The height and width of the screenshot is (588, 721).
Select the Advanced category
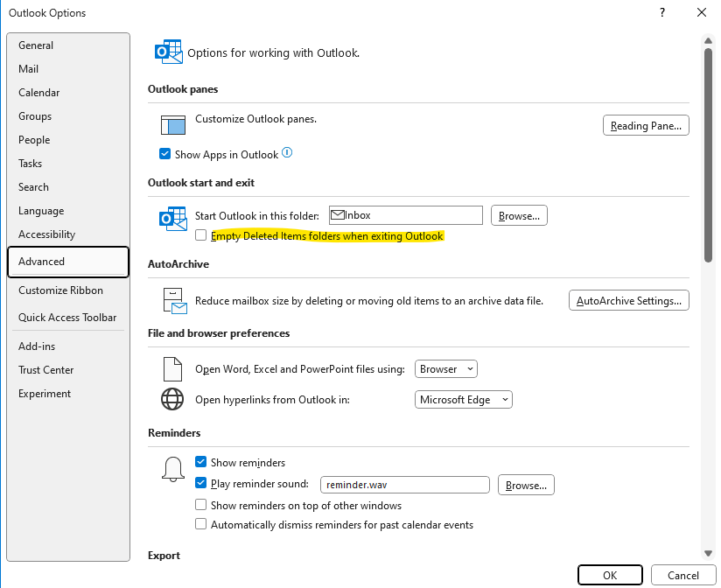point(68,262)
